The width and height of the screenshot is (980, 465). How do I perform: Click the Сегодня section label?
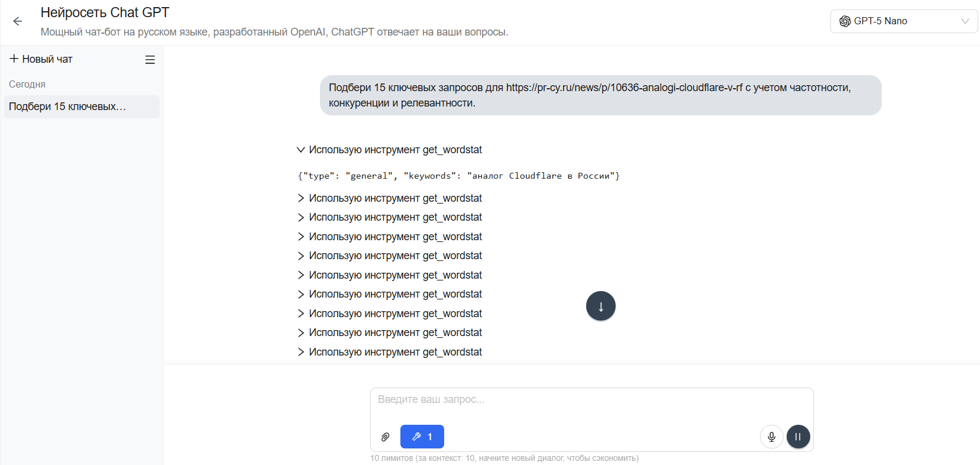27,84
